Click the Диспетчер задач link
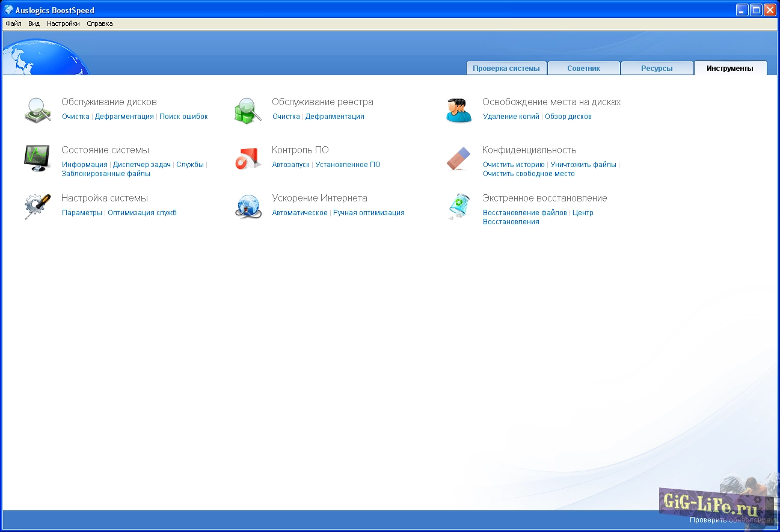780x532 pixels. click(142, 165)
